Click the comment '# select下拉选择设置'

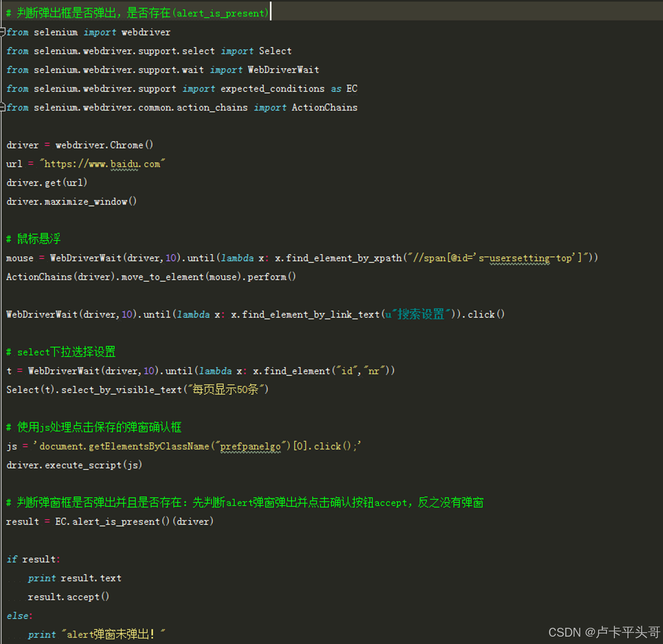61,352
